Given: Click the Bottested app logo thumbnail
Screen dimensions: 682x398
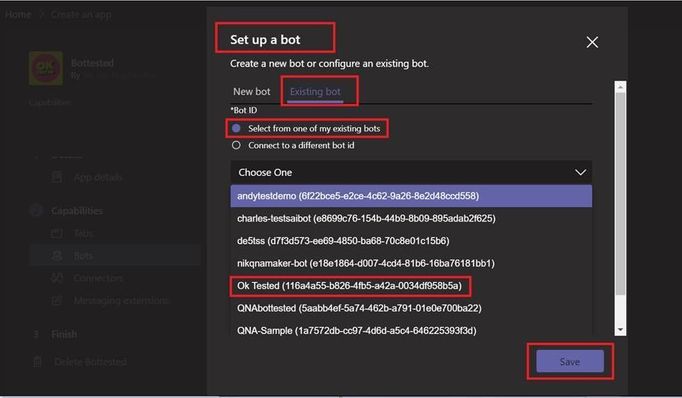Looking at the screenshot, I should 46,68.
